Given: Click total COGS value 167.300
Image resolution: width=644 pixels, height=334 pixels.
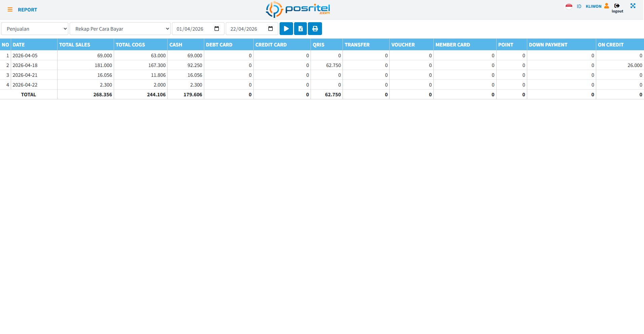Looking at the screenshot, I should [157, 65].
